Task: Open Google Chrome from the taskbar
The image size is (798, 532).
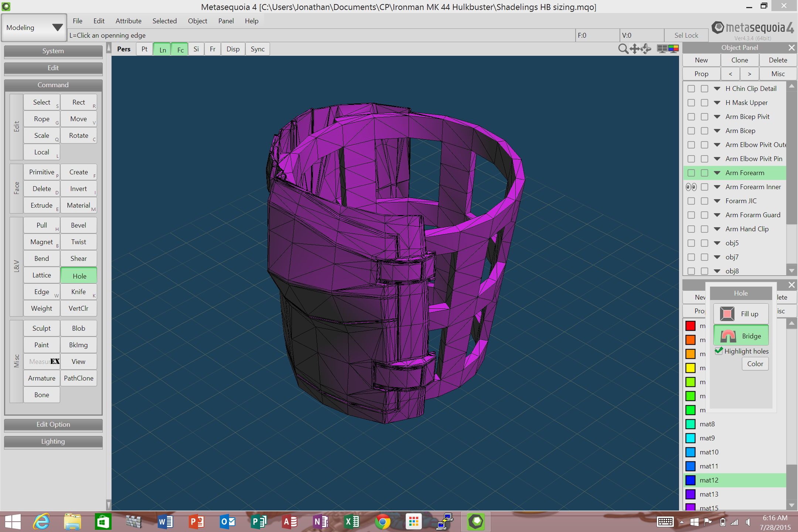Action: tap(382, 522)
